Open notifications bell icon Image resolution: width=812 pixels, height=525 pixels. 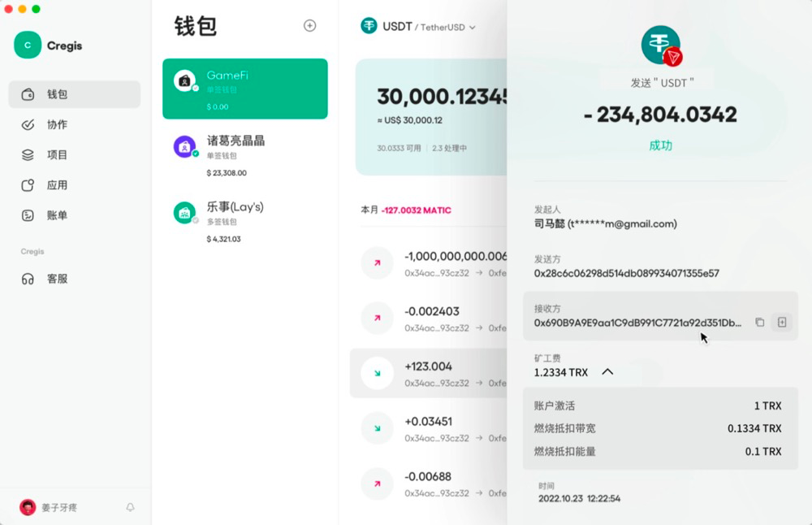pos(130,507)
